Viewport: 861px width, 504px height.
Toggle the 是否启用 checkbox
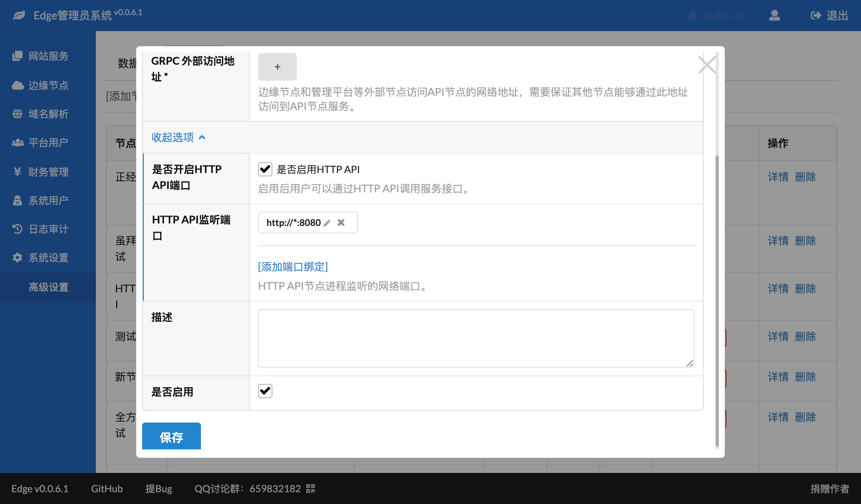pyautogui.click(x=265, y=391)
